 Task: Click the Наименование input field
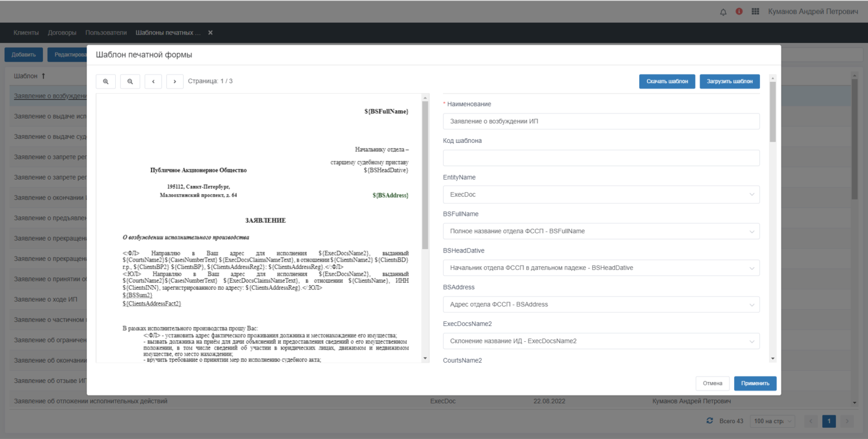601,121
